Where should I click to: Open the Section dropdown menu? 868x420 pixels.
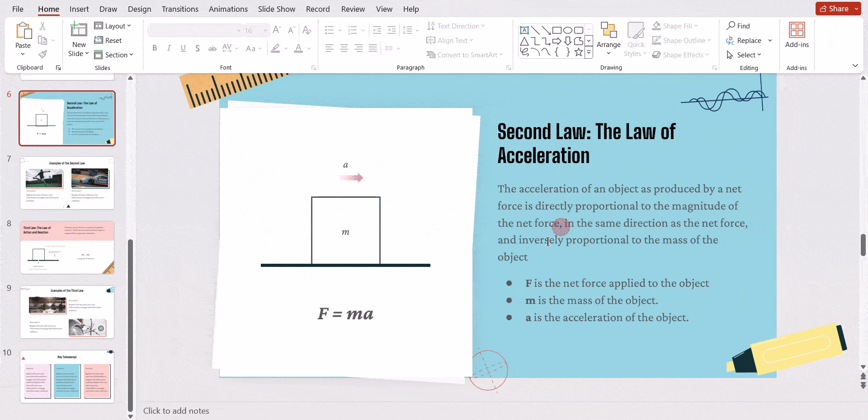(x=114, y=55)
